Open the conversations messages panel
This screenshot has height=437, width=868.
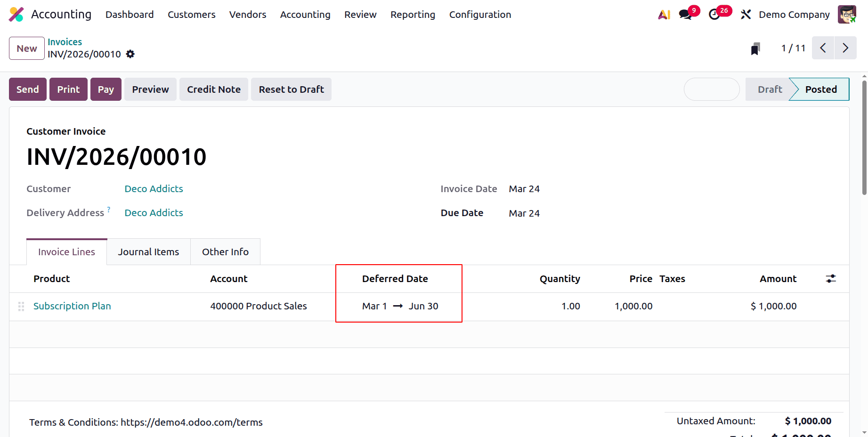[684, 15]
